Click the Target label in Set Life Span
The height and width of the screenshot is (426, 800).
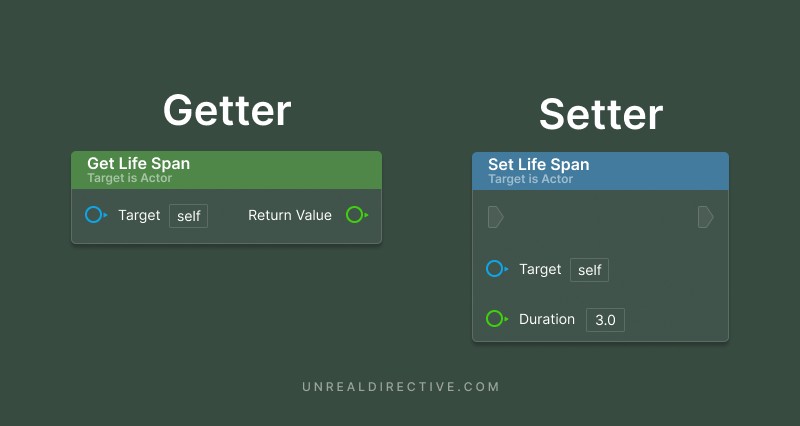coord(540,269)
